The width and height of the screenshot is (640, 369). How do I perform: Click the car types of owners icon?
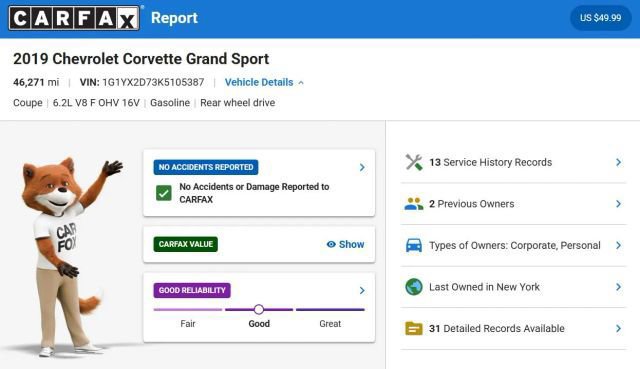(x=414, y=245)
